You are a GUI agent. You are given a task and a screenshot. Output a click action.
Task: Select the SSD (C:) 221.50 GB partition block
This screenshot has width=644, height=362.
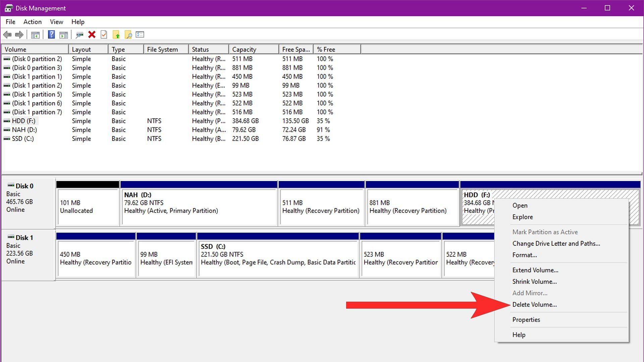coord(278,255)
